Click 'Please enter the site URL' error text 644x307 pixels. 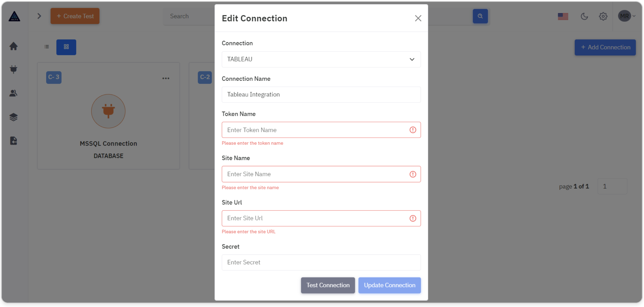tap(248, 232)
